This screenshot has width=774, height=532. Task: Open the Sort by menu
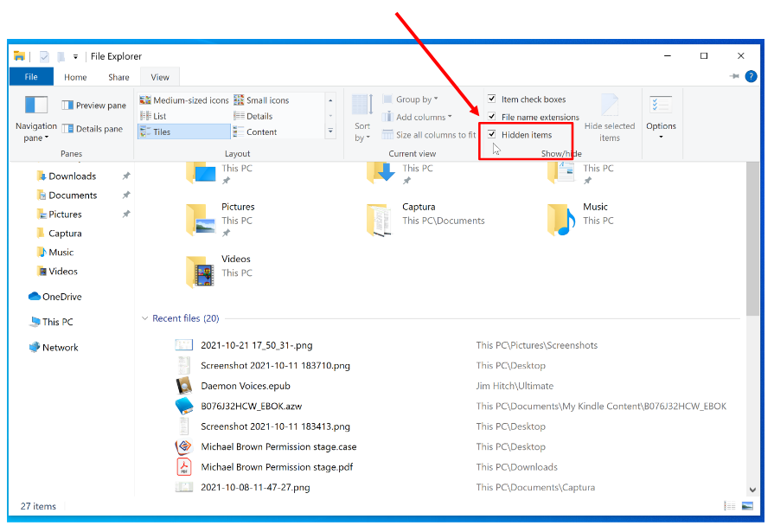[362, 119]
